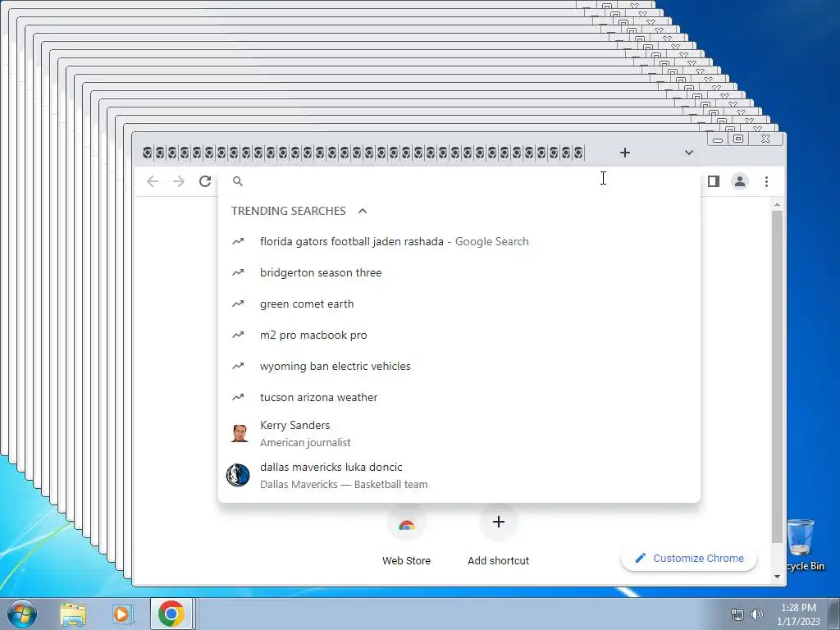Viewport: 840px width, 630px height.
Task: Launch Windows Media Player from taskbar
Action: [122, 614]
